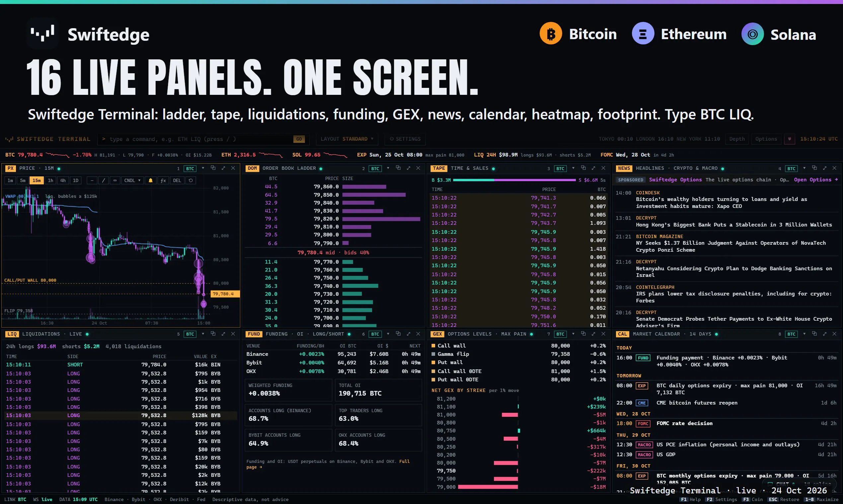Click the DEL button in chart toolbar
843x504 pixels.
tap(177, 180)
